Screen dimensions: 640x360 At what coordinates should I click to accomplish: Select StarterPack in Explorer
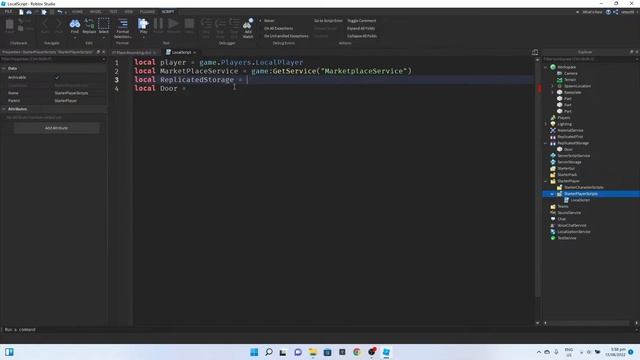[567, 175]
